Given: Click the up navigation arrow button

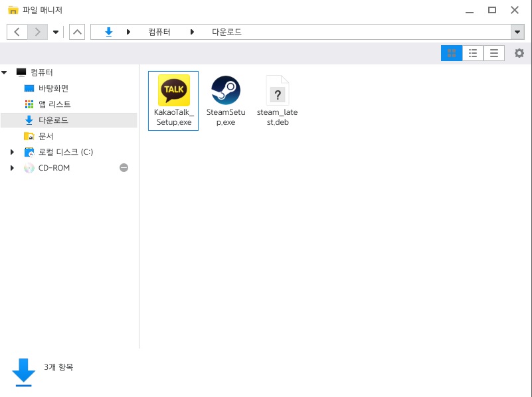Looking at the screenshot, I should coord(76,31).
